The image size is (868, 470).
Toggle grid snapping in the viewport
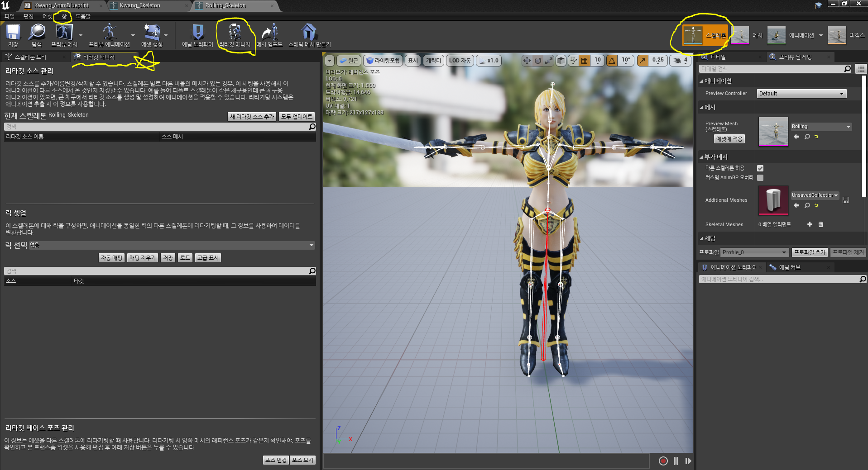point(585,61)
